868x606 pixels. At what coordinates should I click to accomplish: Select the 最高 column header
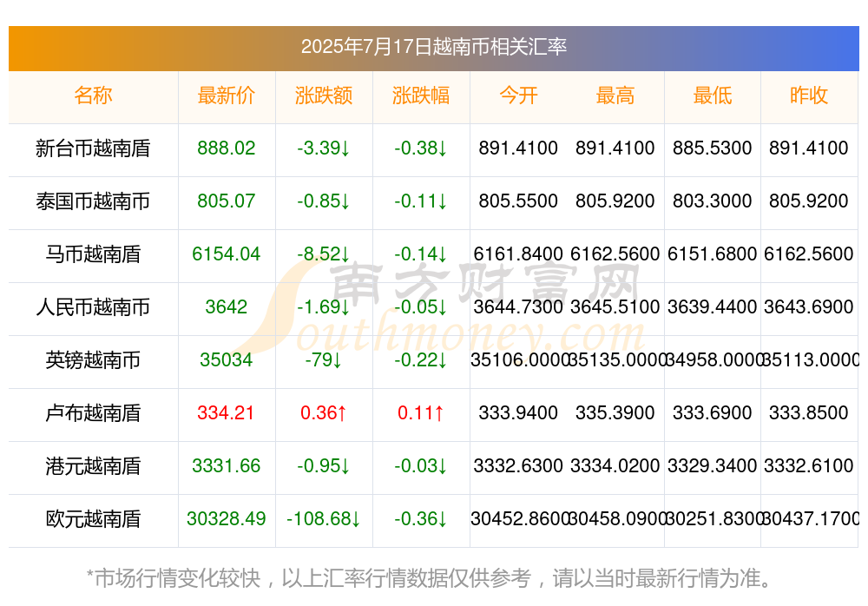click(x=615, y=96)
